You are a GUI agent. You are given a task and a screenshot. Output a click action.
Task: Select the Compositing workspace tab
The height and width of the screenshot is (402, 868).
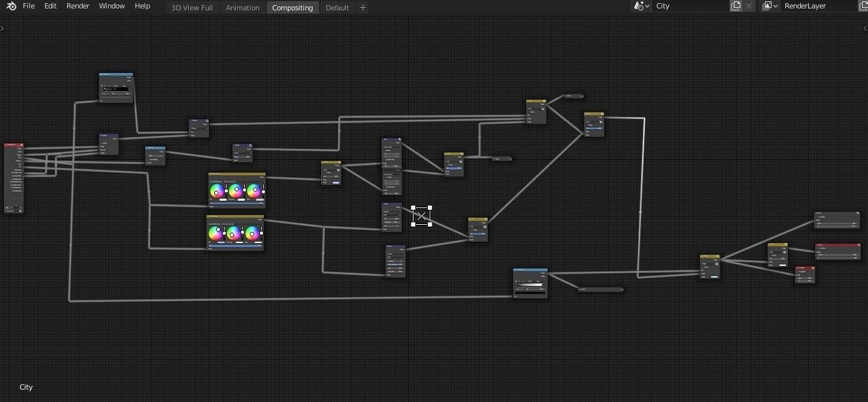point(292,7)
